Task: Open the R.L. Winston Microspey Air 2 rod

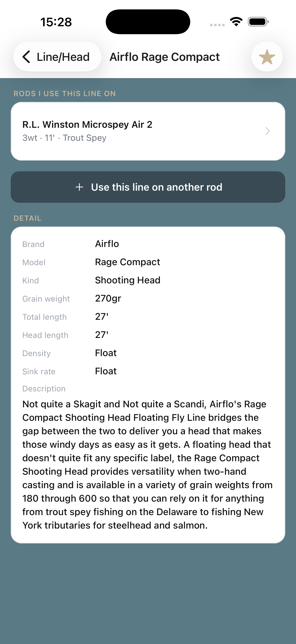Action: point(148,131)
